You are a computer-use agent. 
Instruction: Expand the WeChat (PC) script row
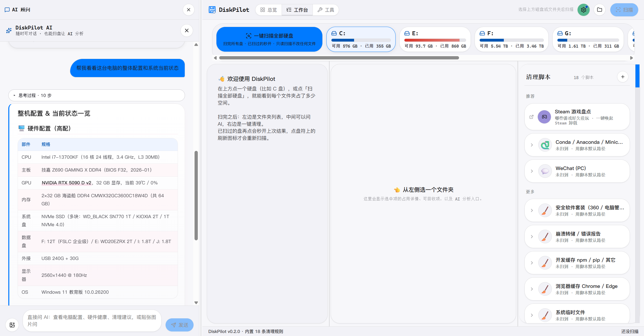[x=532, y=171]
